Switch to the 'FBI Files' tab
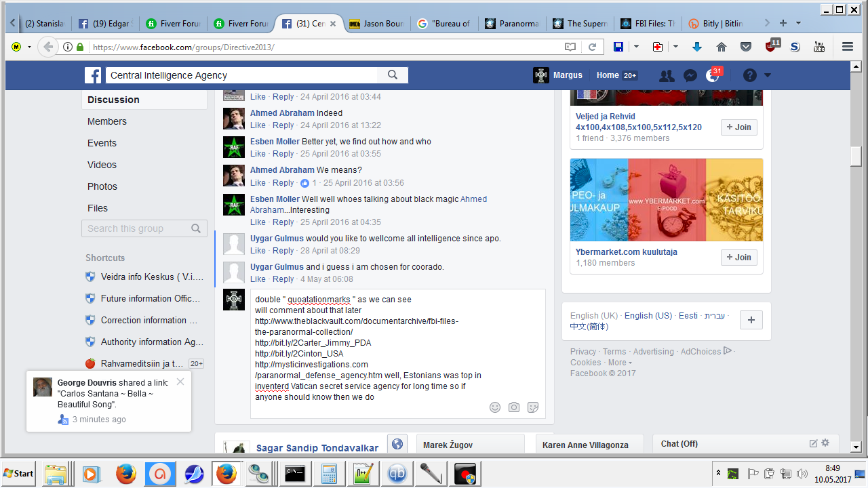 647,23
